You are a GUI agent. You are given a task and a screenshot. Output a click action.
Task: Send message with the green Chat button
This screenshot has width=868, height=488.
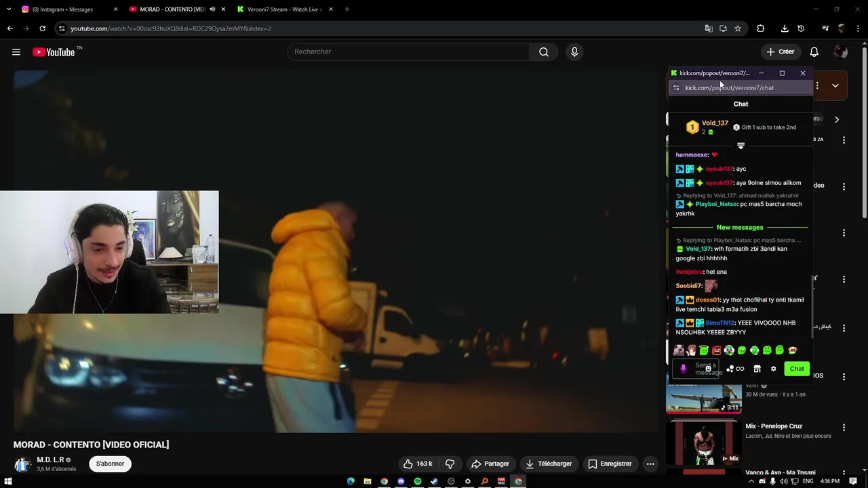pyautogui.click(x=797, y=369)
